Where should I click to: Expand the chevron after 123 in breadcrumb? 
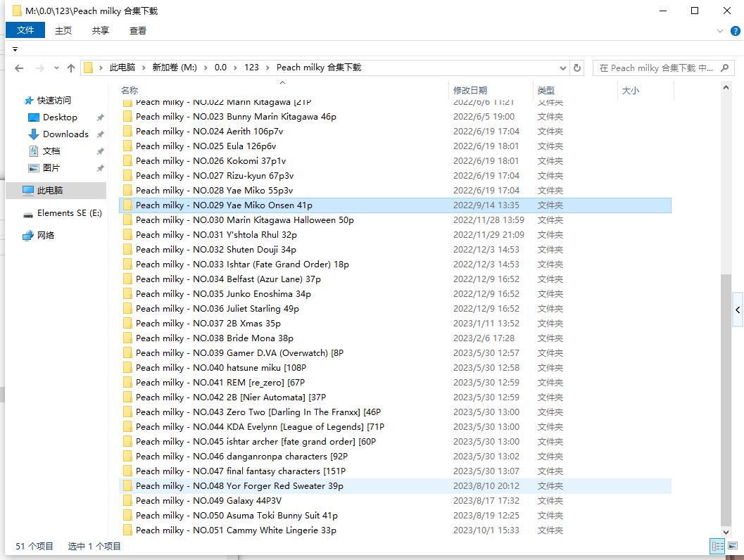tap(267, 68)
